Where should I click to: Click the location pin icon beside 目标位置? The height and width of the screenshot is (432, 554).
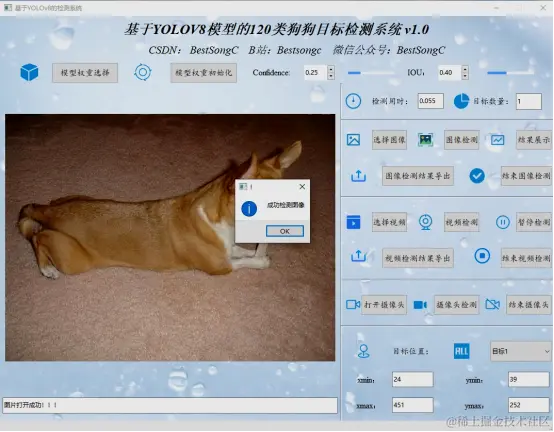(364, 351)
